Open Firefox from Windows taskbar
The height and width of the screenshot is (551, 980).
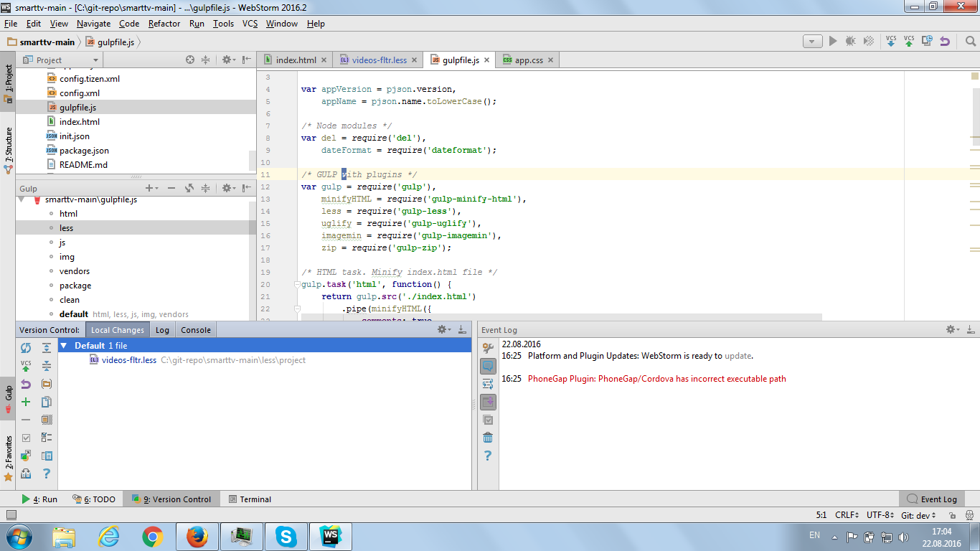click(197, 536)
